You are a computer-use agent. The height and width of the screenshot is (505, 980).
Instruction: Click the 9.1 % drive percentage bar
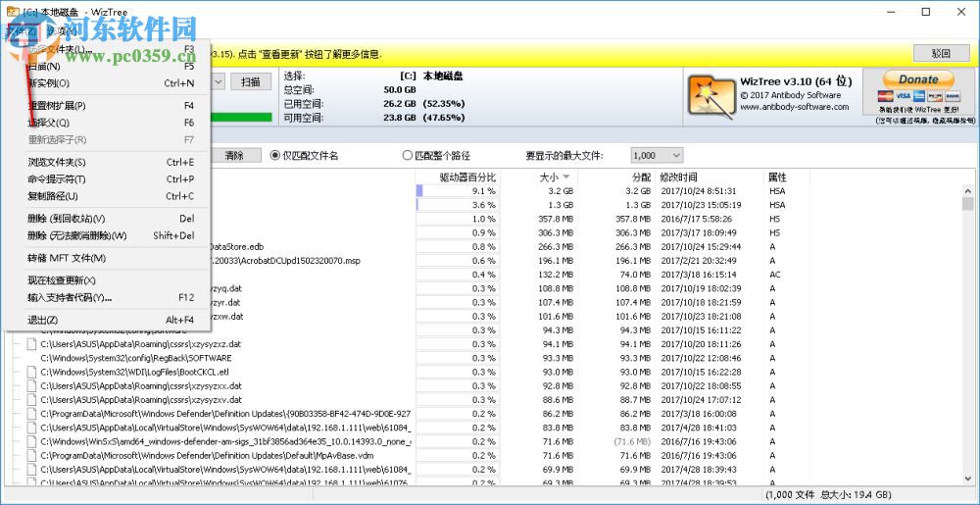458,190
